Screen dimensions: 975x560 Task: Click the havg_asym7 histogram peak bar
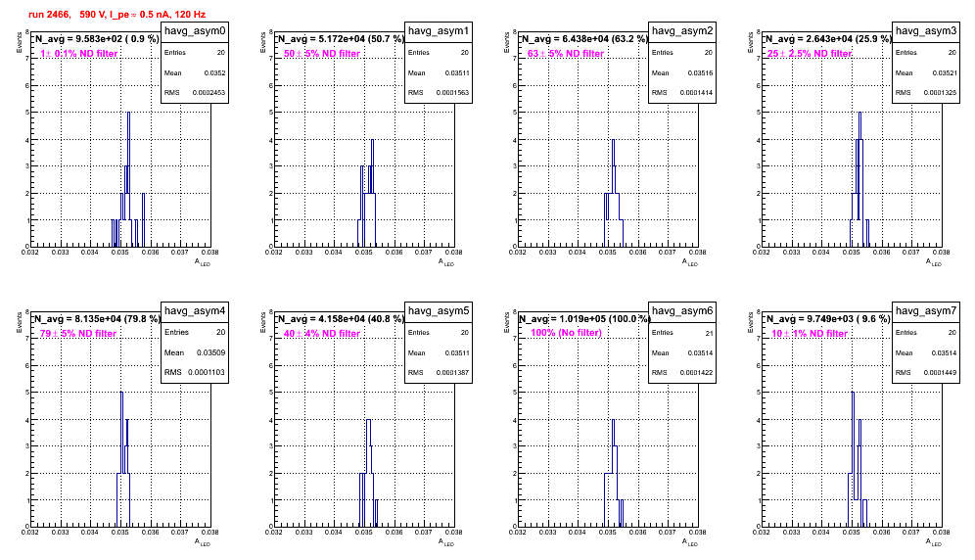pyautogui.click(x=854, y=459)
